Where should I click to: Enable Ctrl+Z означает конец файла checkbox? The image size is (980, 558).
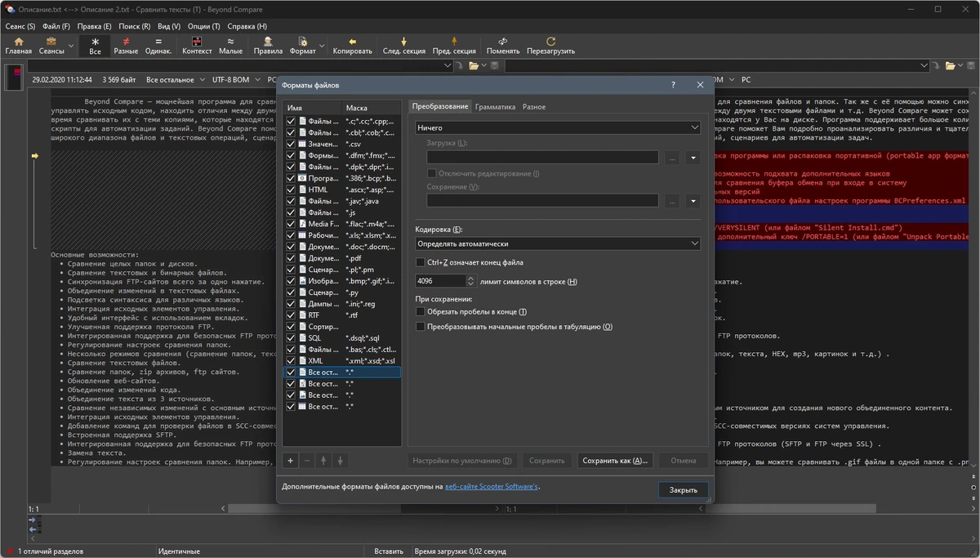pos(421,262)
